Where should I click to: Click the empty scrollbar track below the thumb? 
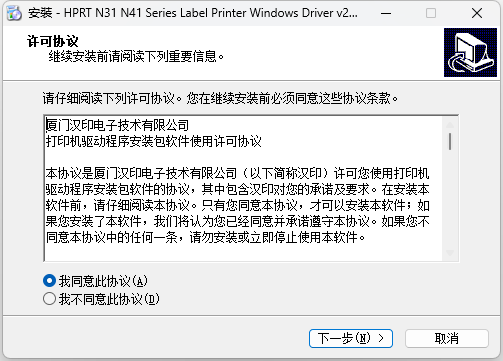click(x=450, y=199)
